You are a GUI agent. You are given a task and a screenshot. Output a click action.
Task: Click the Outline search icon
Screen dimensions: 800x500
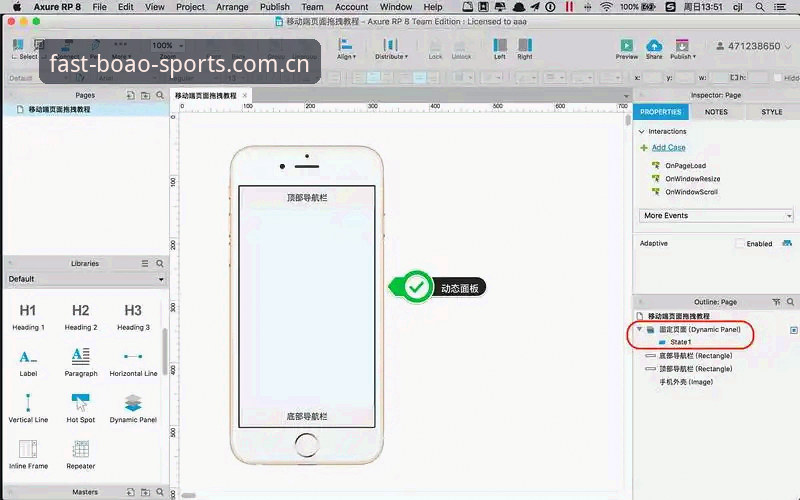pyautogui.click(x=790, y=302)
